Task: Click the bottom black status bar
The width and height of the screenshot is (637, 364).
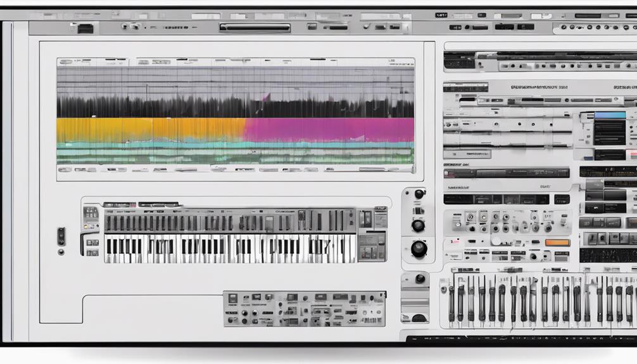Action: pos(521,339)
